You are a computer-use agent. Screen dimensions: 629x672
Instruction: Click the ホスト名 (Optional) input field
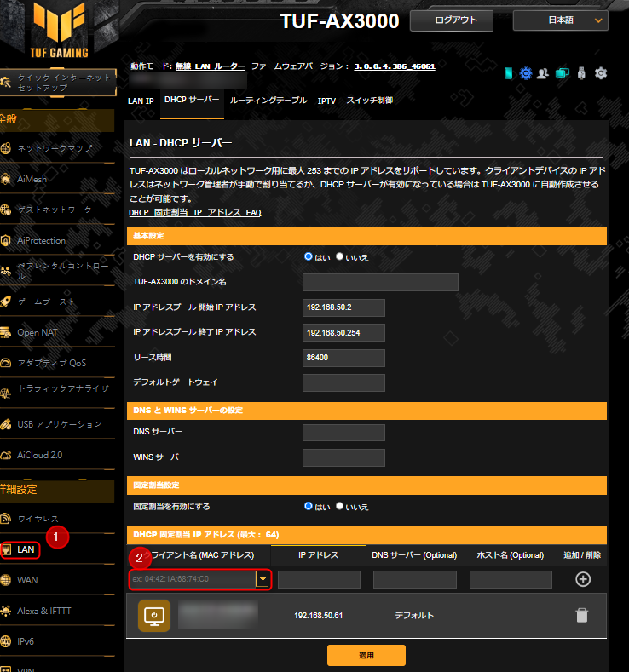pyautogui.click(x=511, y=579)
